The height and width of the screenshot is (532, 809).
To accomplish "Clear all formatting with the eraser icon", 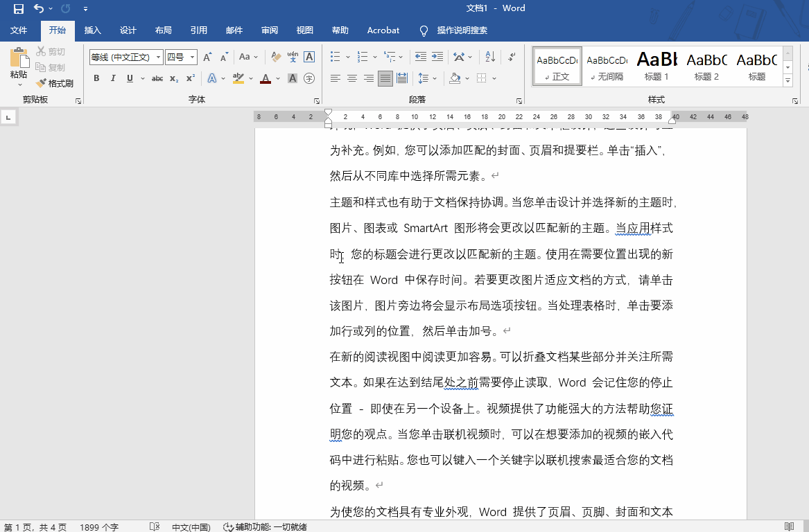I will [275, 56].
